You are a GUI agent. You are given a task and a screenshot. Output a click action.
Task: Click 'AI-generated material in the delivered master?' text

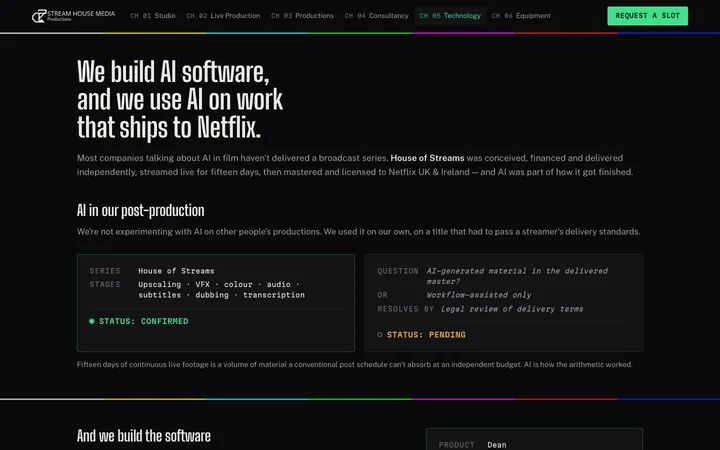point(517,276)
